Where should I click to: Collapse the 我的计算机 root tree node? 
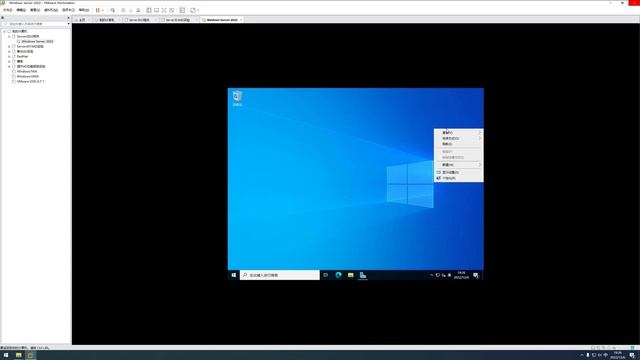[4, 31]
